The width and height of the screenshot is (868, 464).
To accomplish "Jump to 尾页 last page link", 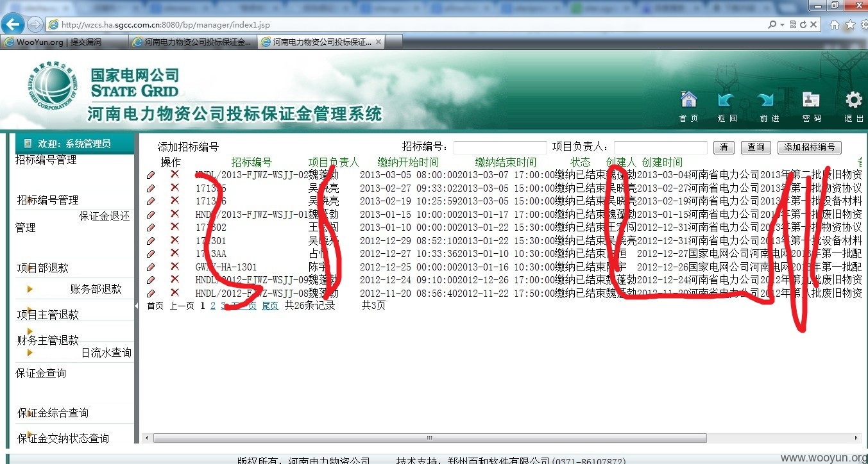I will pyautogui.click(x=270, y=306).
